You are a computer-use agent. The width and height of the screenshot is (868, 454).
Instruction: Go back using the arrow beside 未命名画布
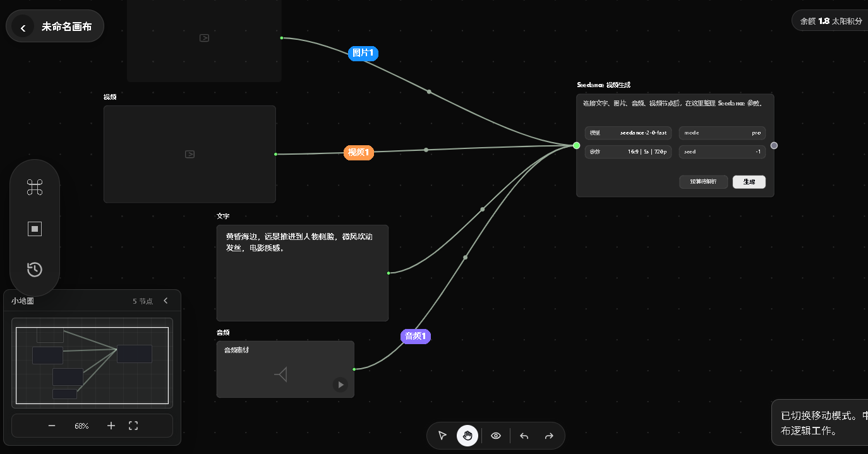23,27
